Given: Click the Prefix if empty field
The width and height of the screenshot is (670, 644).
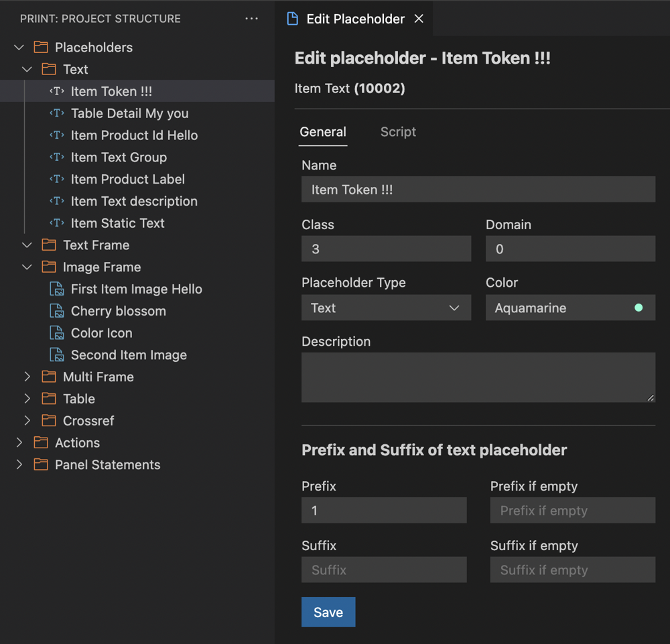Looking at the screenshot, I should tap(573, 510).
